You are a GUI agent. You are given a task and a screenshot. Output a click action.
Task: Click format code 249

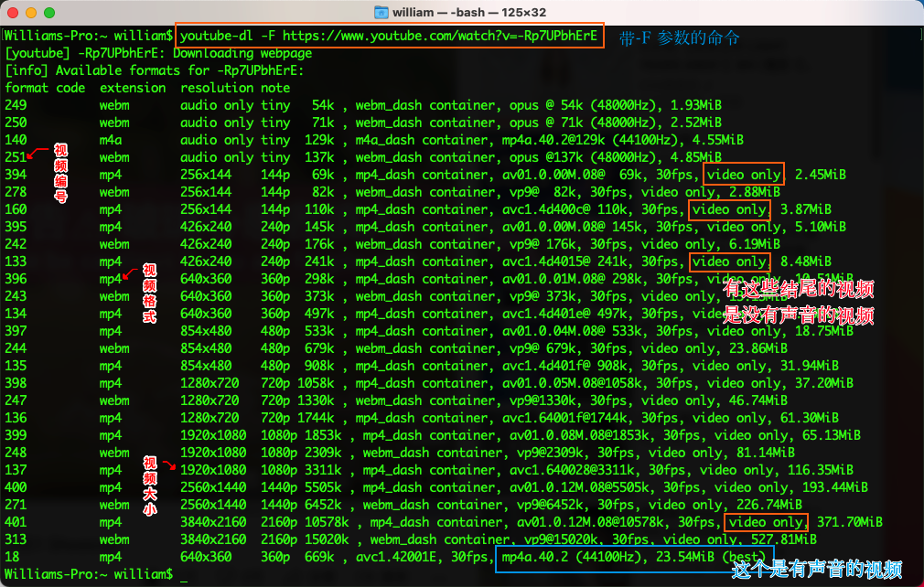pyautogui.click(x=16, y=105)
